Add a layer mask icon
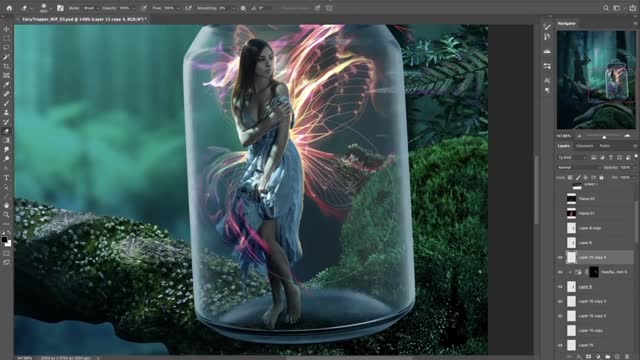640x360 pixels. (x=589, y=357)
